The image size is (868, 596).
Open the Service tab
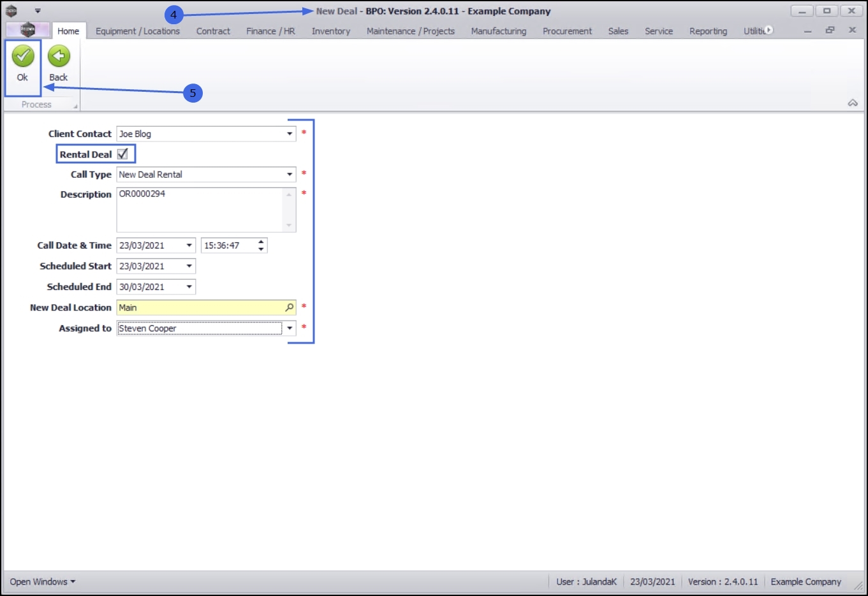click(x=659, y=31)
